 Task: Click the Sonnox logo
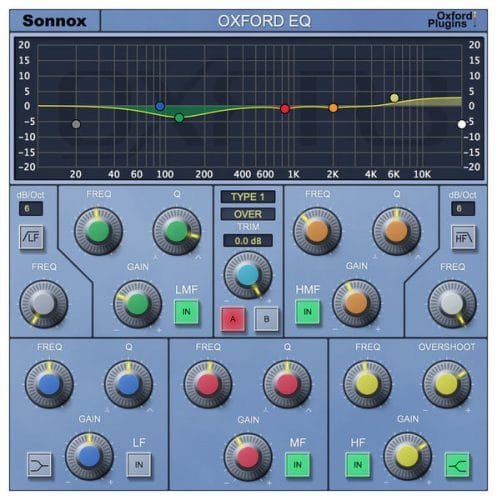tap(54, 21)
